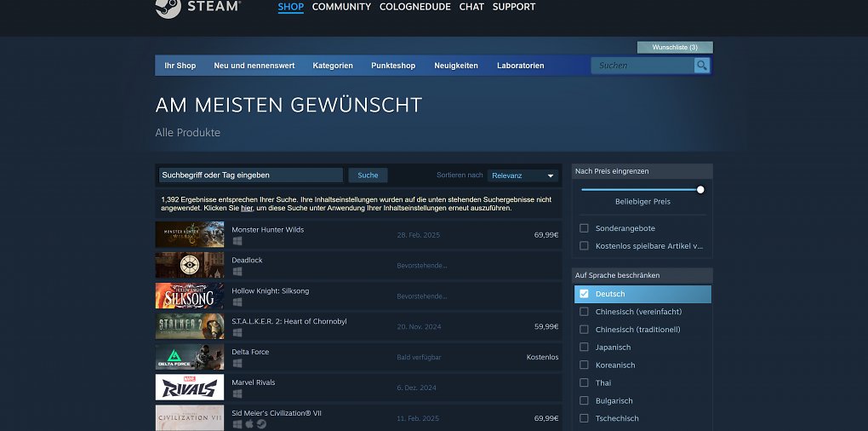This screenshot has width=868, height=431.
Task: Check Chinesisch (traditionell) language filter
Action: [584, 329]
